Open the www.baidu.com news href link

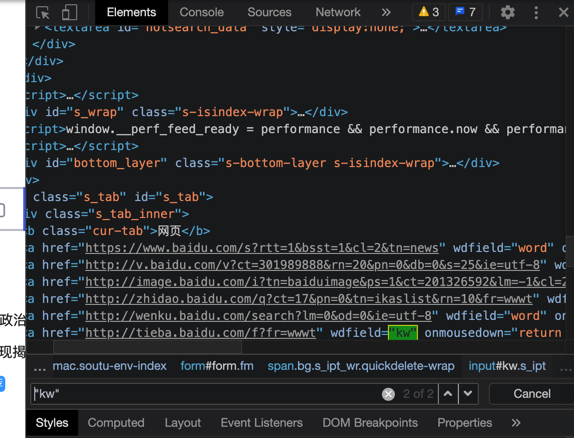[261, 248]
